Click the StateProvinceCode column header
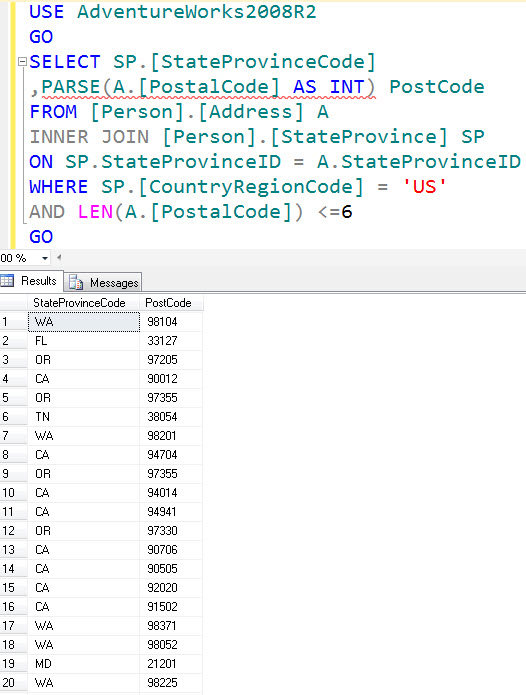 coord(83,303)
